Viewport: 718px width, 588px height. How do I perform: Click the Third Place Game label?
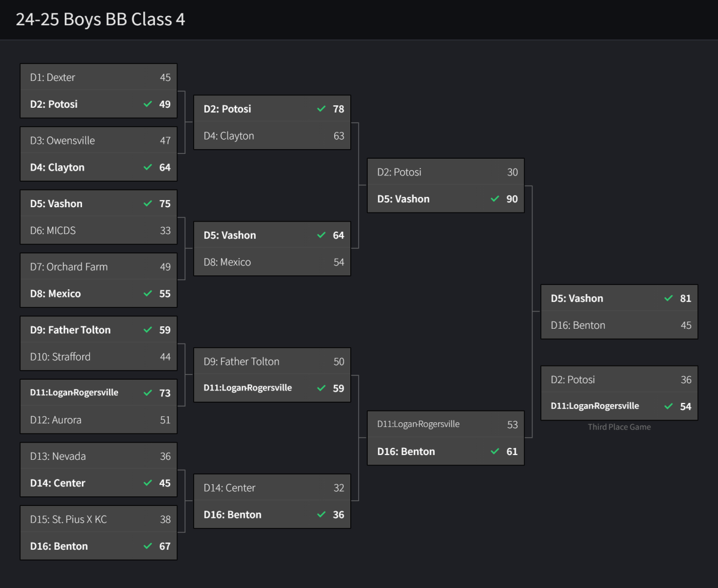pyautogui.click(x=619, y=427)
